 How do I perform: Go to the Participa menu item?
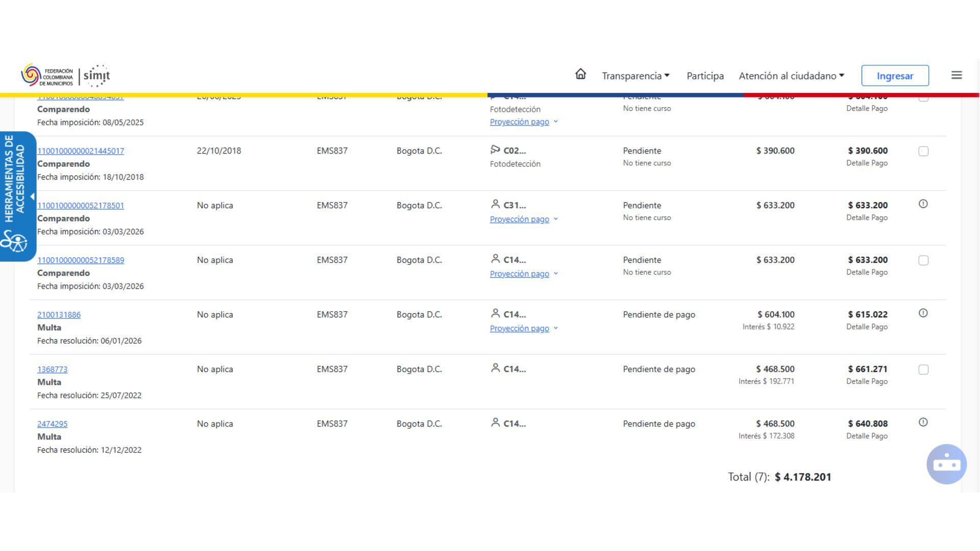point(705,76)
